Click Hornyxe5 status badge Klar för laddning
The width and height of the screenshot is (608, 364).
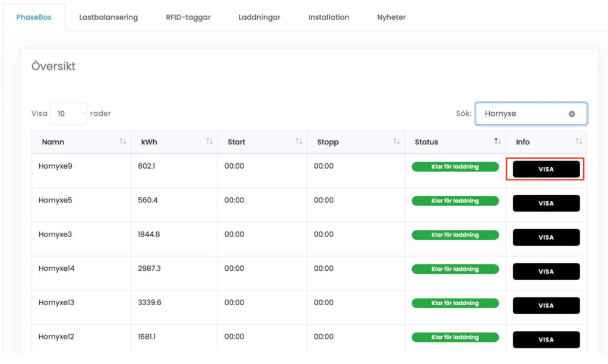pos(455,201)
